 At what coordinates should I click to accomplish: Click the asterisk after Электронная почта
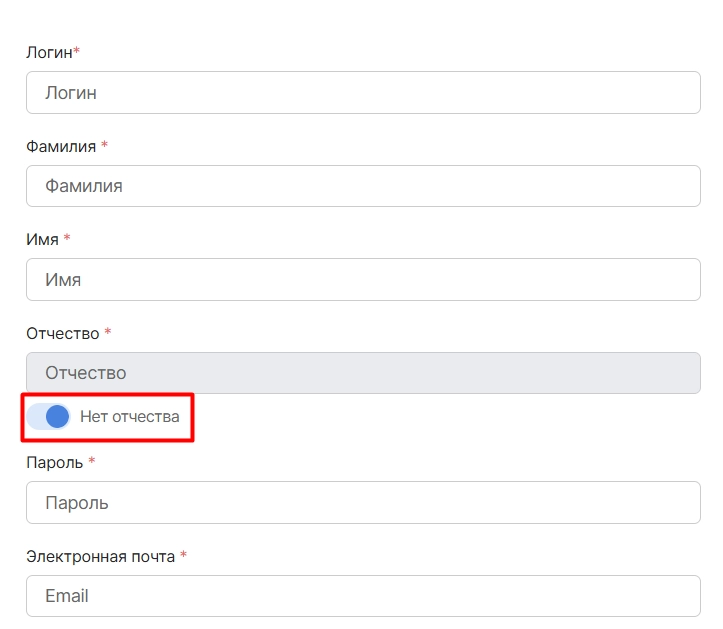pyautogui.click(x=184, y=554)
